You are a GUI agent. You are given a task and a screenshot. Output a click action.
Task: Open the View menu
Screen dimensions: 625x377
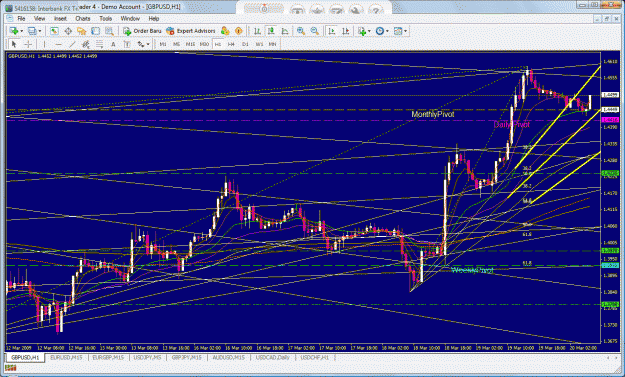(x=39, y=19)
